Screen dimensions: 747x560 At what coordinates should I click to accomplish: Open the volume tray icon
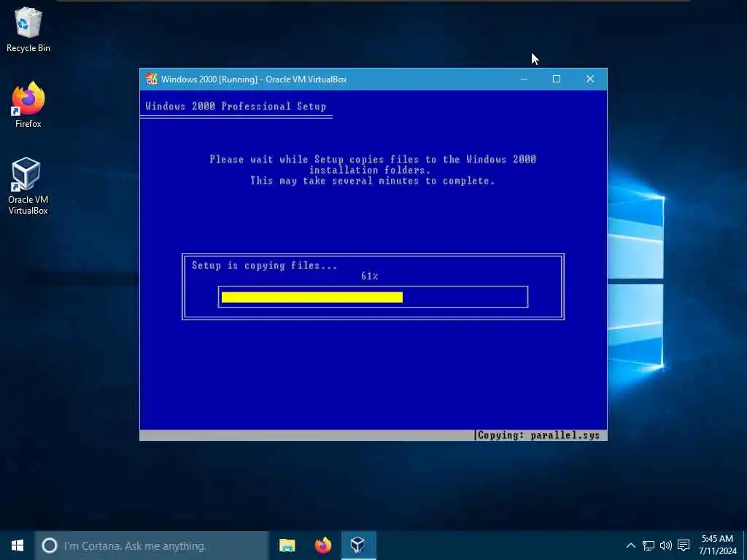click(x=666, y=545)
